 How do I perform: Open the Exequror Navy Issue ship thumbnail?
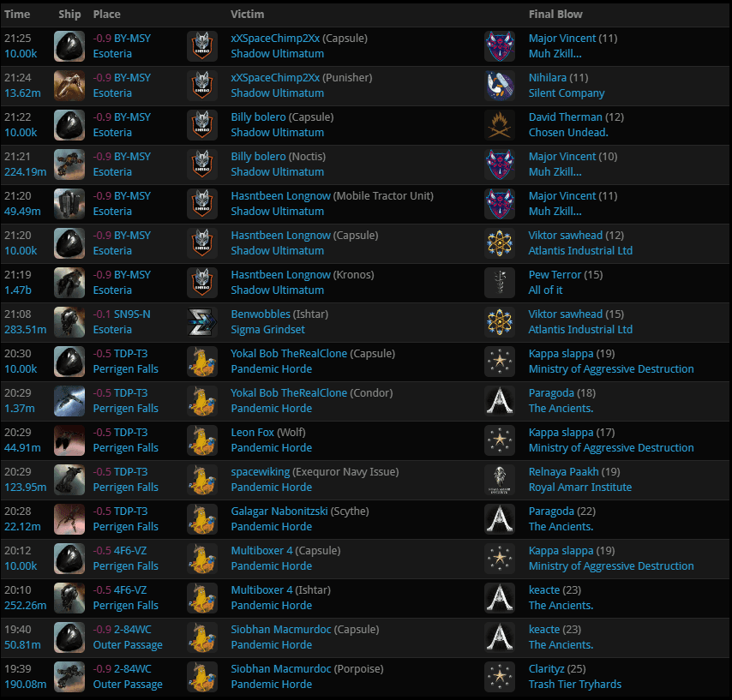tap(69, 480)
